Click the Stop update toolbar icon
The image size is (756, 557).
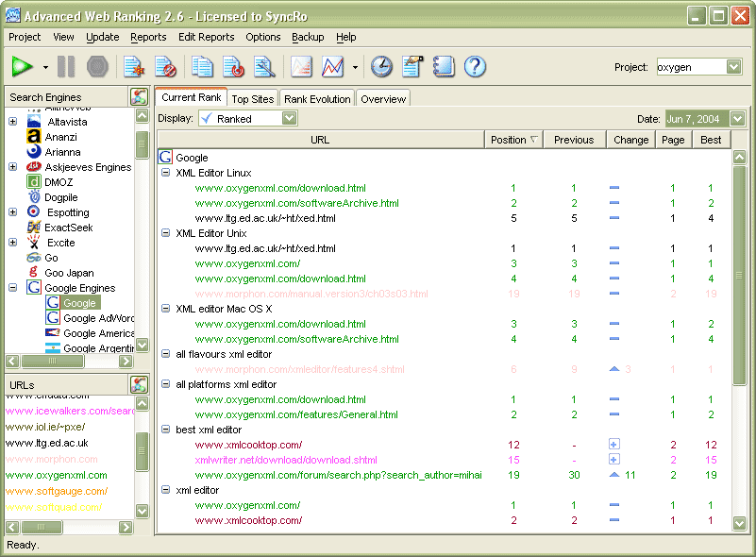(x=95, y=66)
